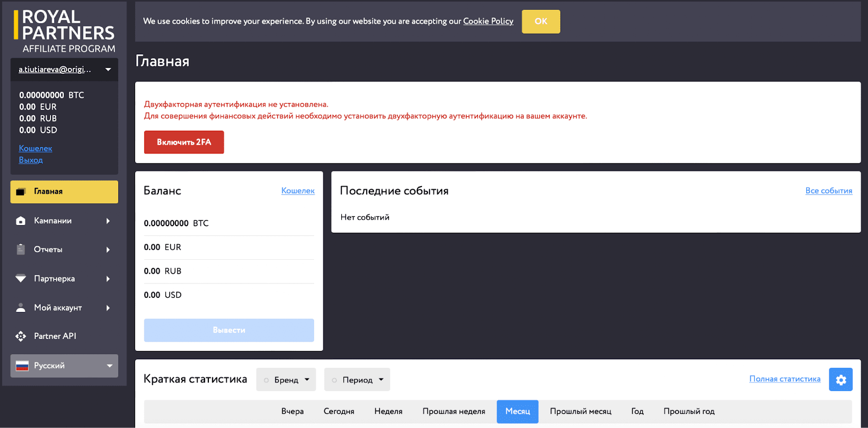The height and width of the screenshot is (428, 868).
Task: Click the Мой аккаунт person icon
Action: pos(21,308)
